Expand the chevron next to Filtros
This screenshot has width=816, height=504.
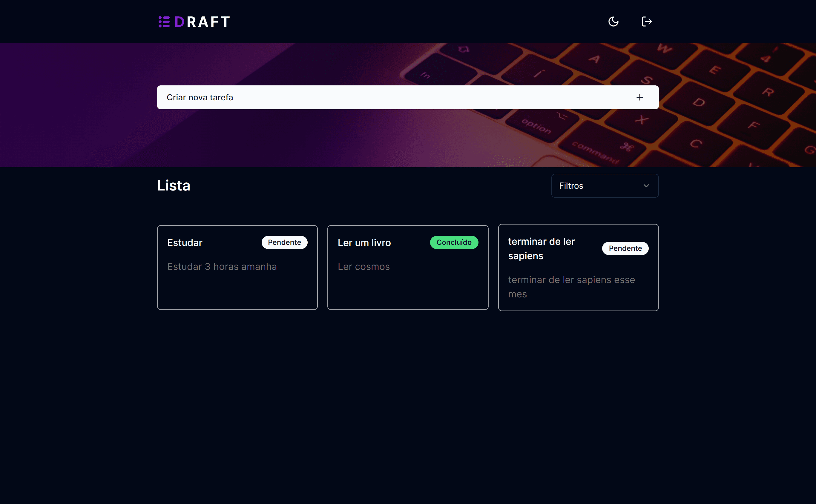click(x=646, y=186)
